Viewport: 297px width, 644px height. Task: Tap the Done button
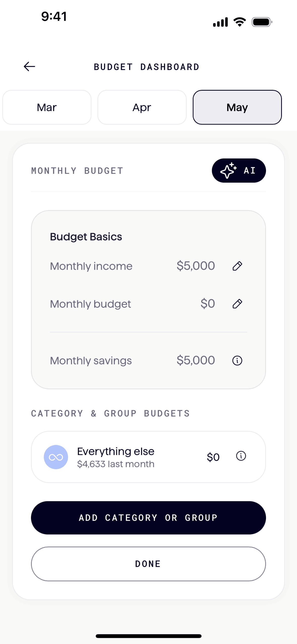[148, 564]
